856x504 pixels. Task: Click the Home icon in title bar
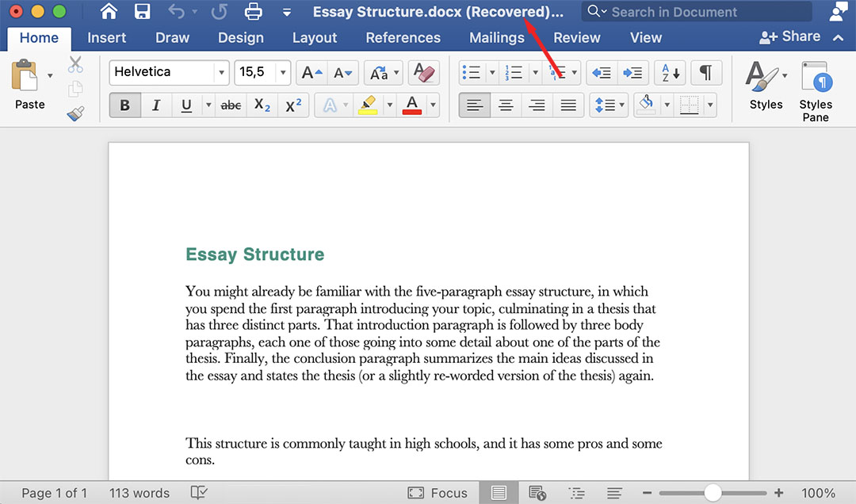109,11
